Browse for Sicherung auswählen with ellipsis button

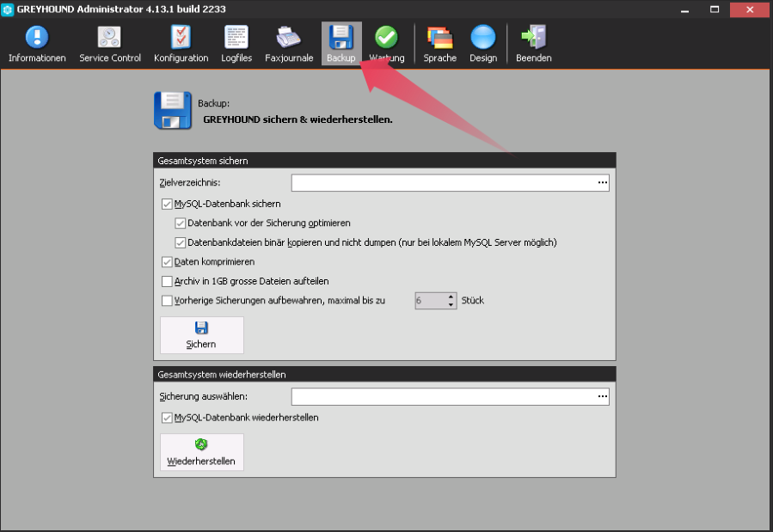pos(603,396)
